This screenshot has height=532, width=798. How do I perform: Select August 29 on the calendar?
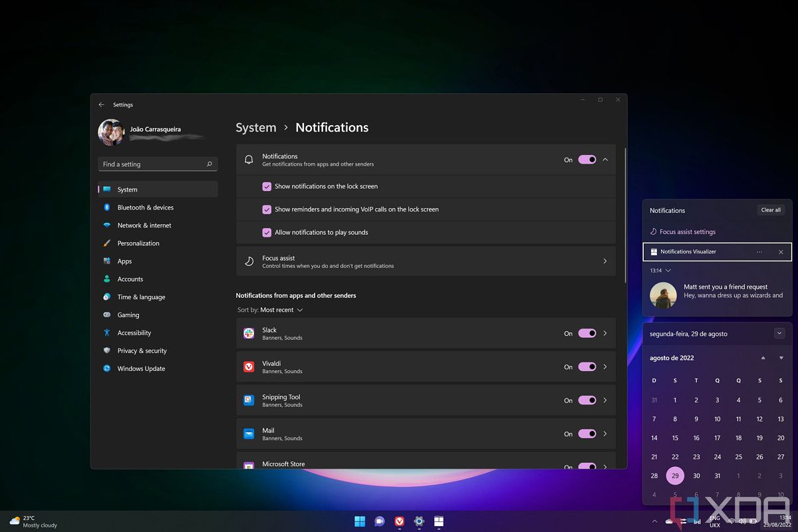(x=675, y=475)
